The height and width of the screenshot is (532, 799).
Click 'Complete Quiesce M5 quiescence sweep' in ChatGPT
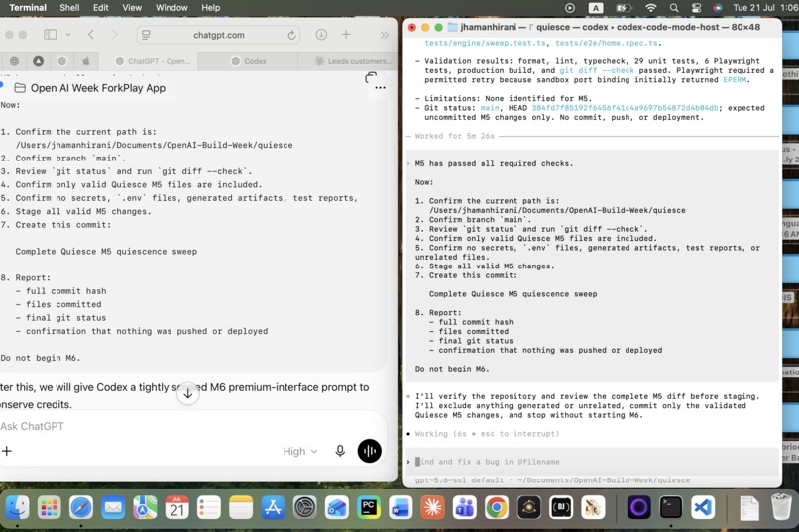(x=106, y=252)
